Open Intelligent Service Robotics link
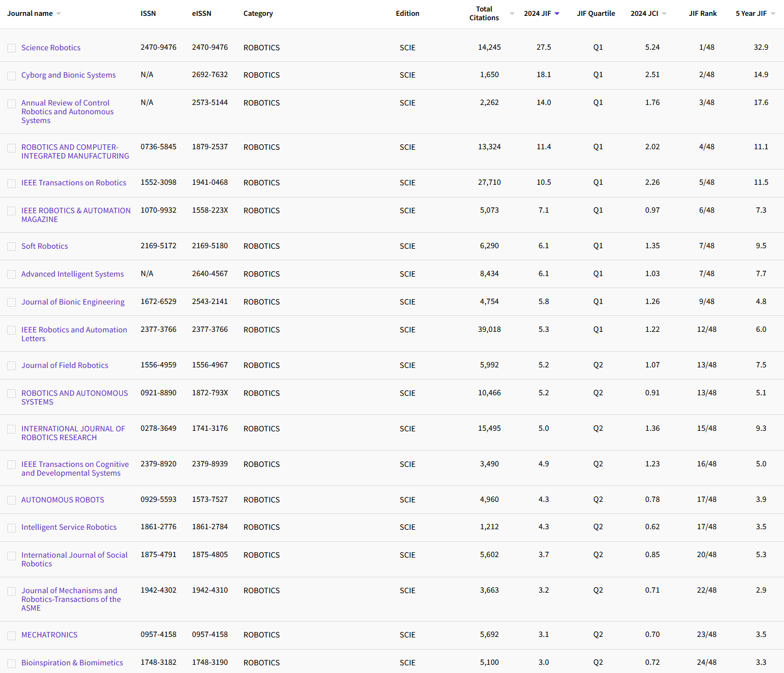The image size is (784, 673). [69, 527]
